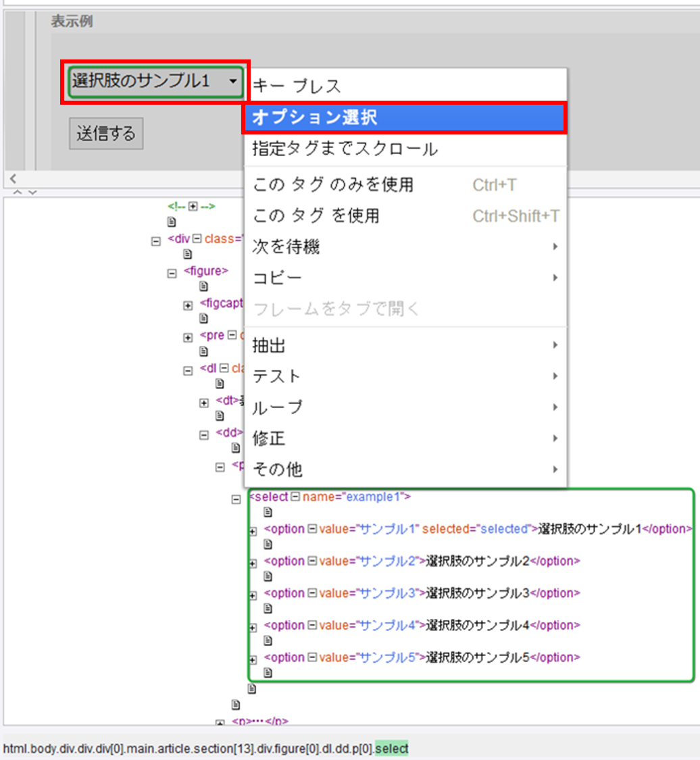
Task: Expand the pre tree node
Action: click(188, 338)
